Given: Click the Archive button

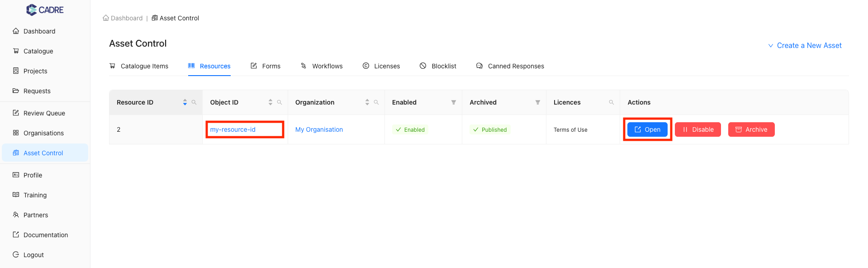Looking at the screenshot, I should point(751,129).
